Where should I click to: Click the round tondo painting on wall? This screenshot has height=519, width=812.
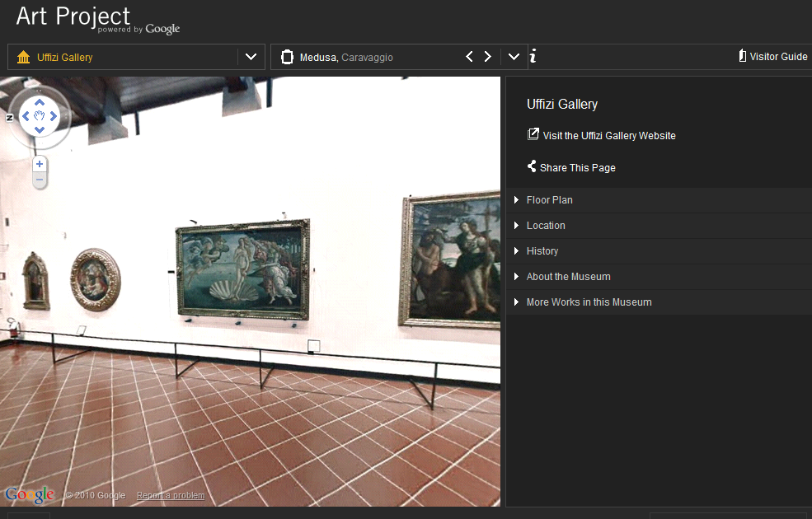96,279
